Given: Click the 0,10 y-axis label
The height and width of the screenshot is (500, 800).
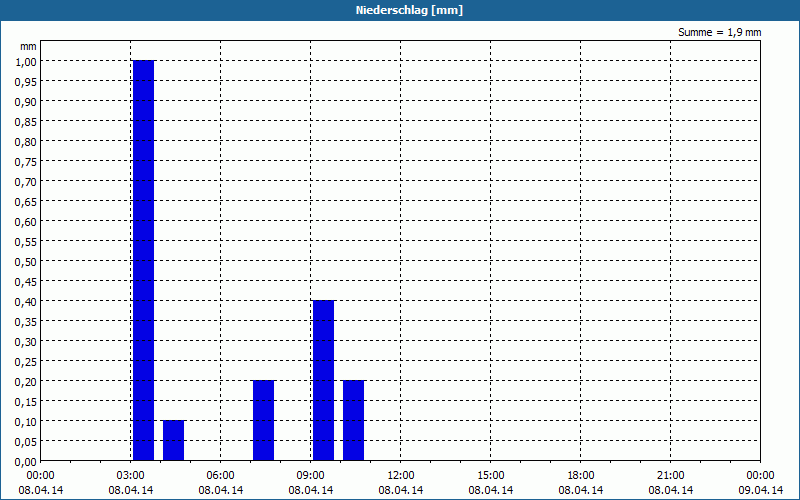Looking at the screenshot, I should coord(26,421).
